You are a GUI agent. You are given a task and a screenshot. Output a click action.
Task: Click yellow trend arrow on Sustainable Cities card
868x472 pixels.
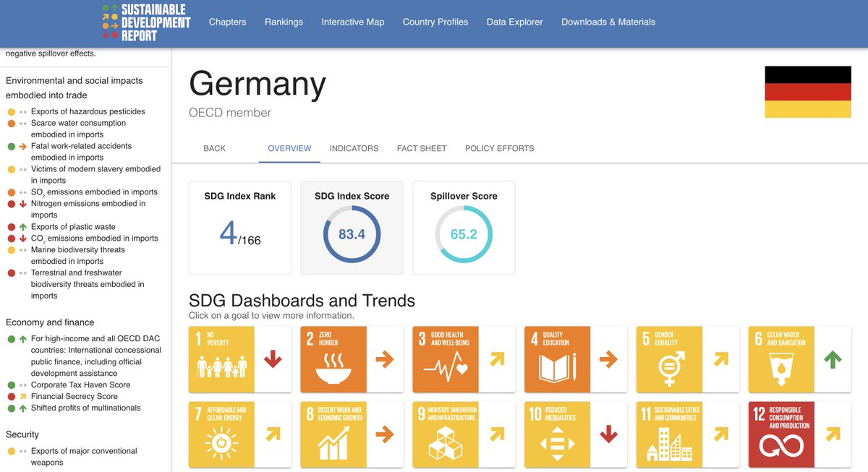pos(721,434)
